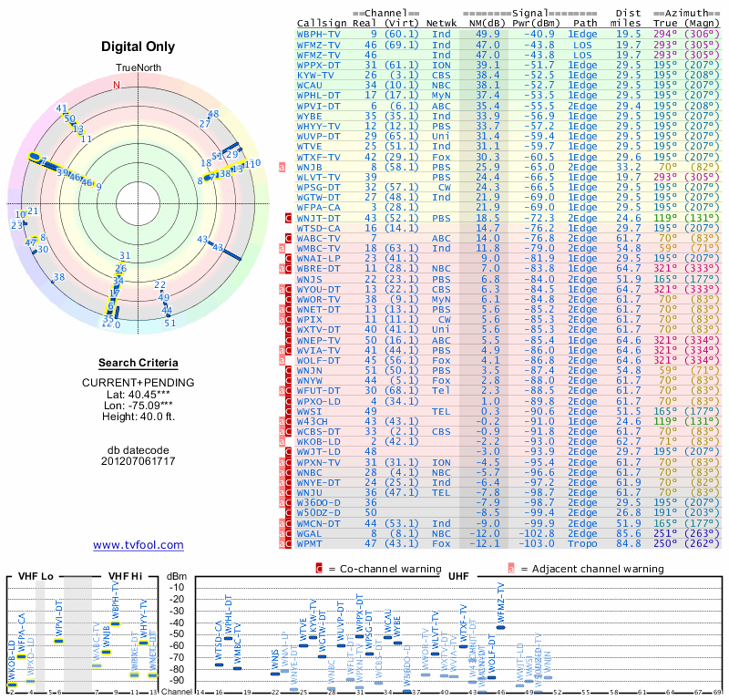Click the VHF Lo chart label
Screen dimensions: 729x700
click(x=36, y=576)
